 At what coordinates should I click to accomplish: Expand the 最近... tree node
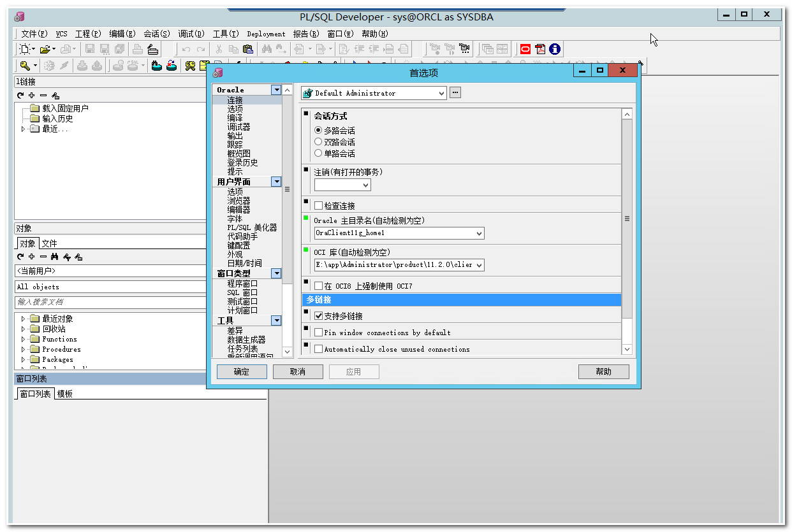(x=24, y=129)
